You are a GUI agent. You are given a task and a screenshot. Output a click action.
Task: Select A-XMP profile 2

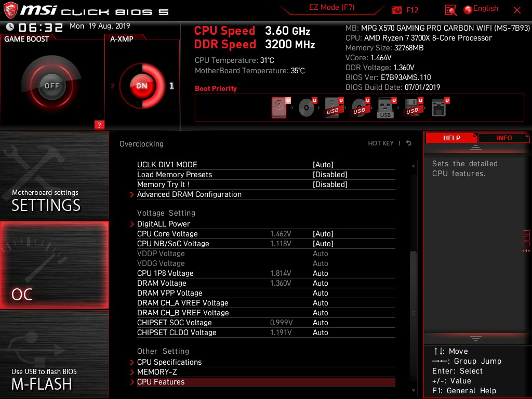pyautogui.click(x=112, y=86)
